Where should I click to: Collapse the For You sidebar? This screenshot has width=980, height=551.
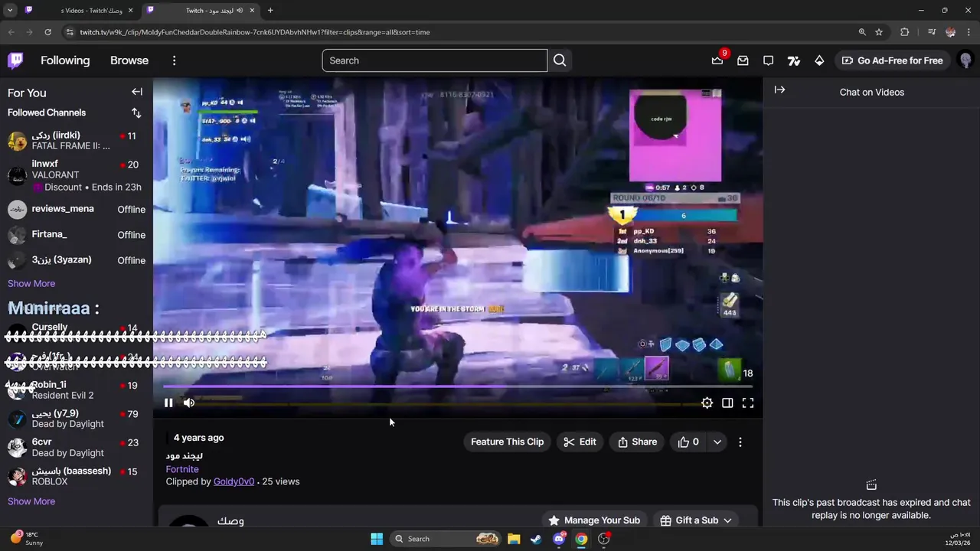137,92
